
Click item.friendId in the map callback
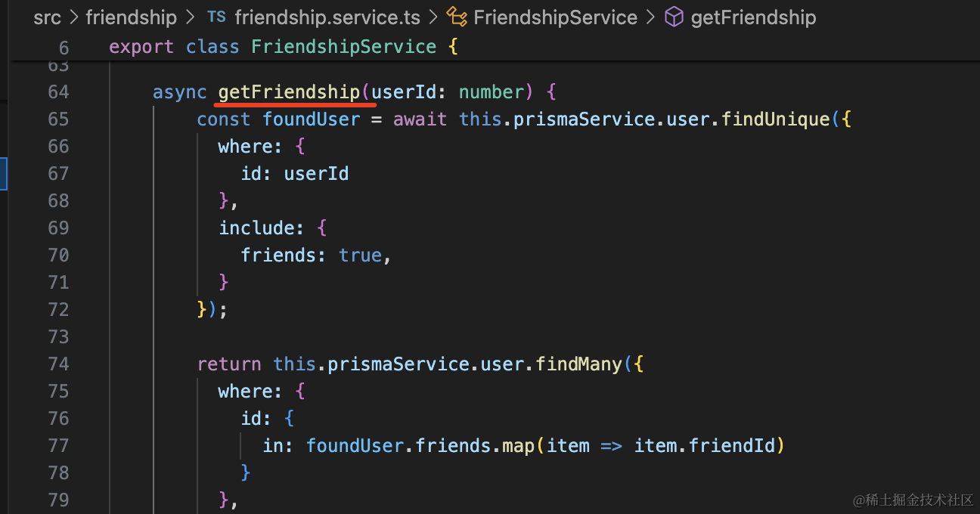(705, 446)
